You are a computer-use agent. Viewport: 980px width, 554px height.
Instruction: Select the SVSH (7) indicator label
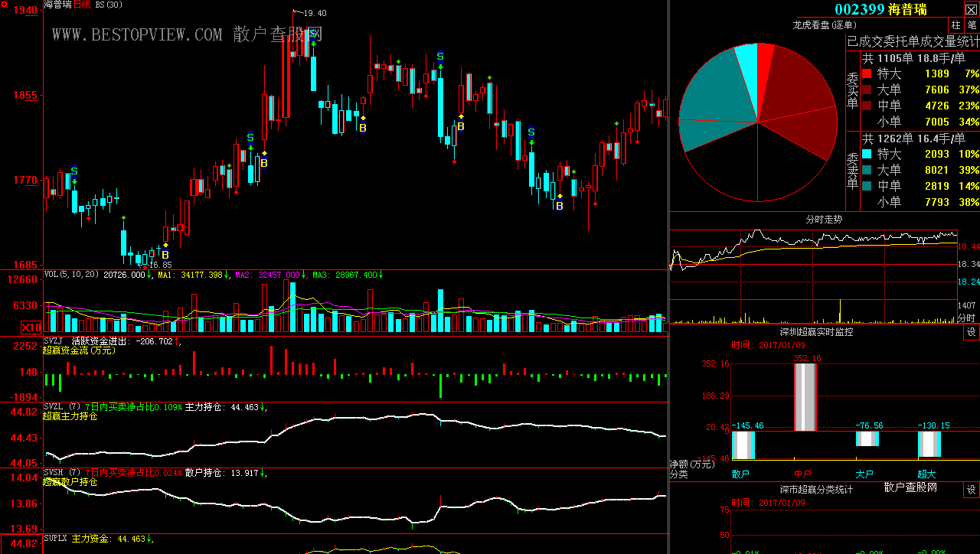pyautogui.click(x=63, y=472)
